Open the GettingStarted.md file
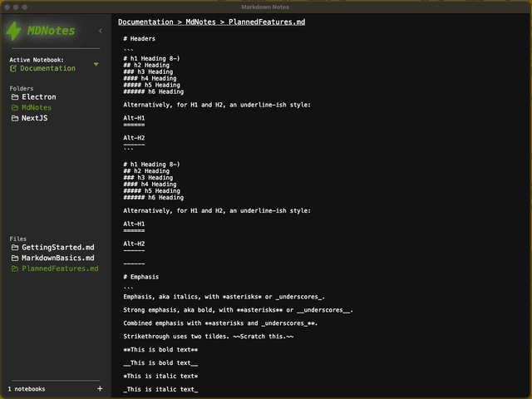 57,248
